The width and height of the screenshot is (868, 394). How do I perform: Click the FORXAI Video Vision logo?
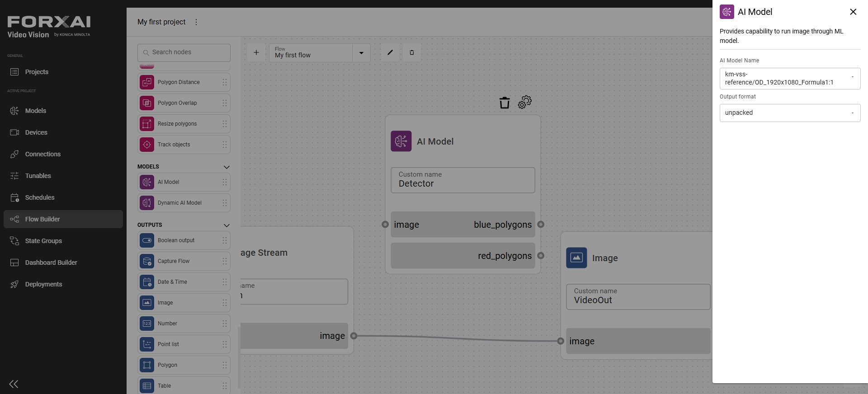click(x=49, y=27)
